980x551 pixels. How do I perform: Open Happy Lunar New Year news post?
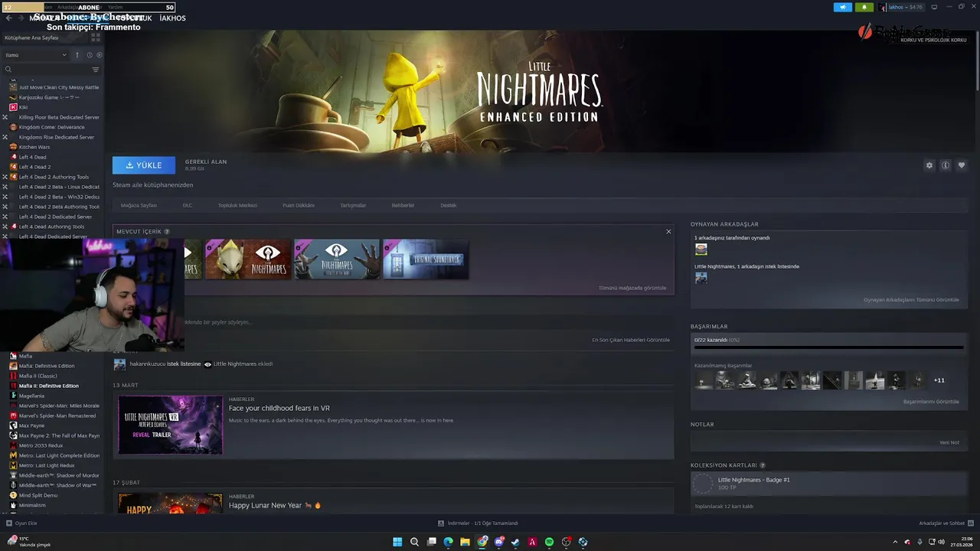275,505
